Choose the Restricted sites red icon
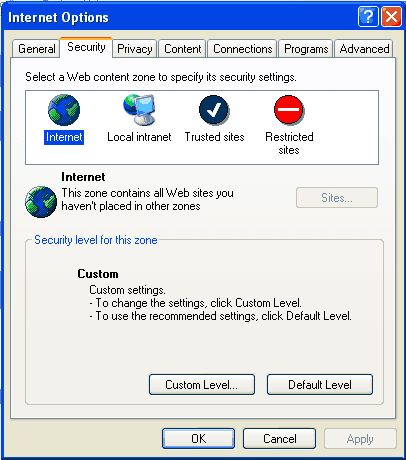The width and height of the screenshot is (406, 460). [x=289, y=110]
